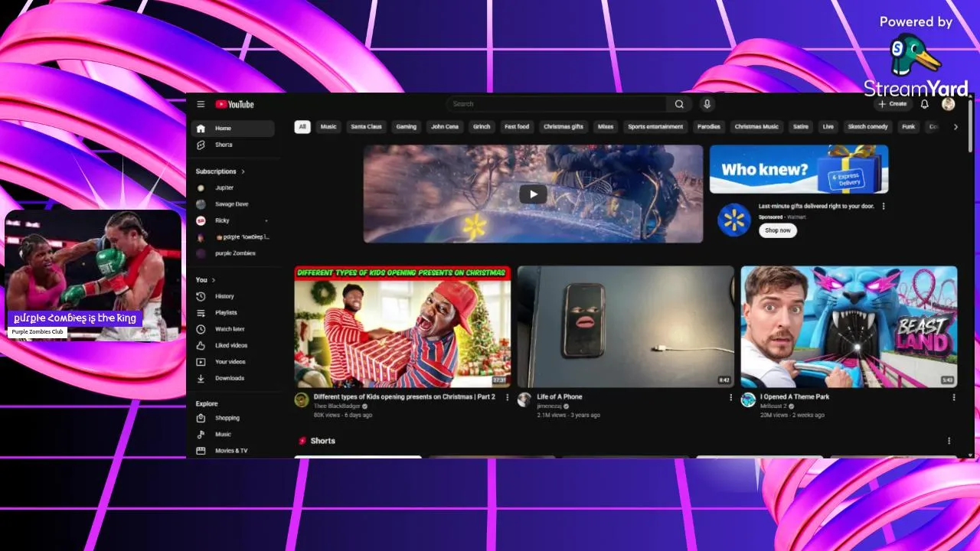
Task: Select the Music filter chip
Action: (x=328, y=127)
